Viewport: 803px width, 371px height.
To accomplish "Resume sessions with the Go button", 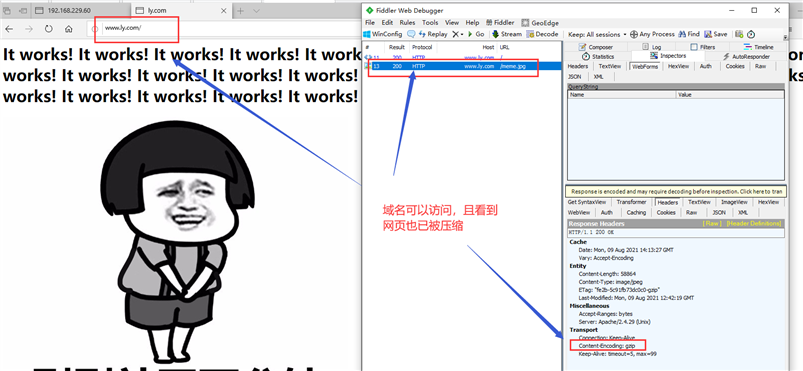I will click(x=476, y=34).
